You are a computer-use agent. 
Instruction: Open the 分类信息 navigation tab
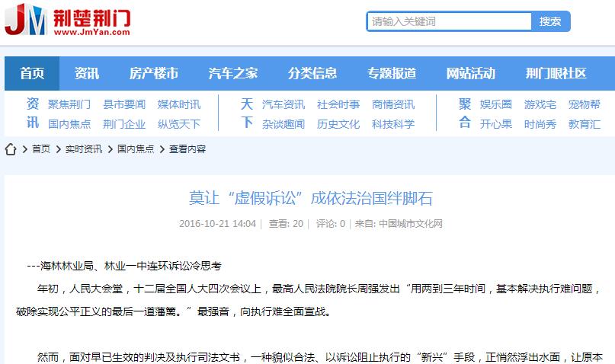point(312,73)
